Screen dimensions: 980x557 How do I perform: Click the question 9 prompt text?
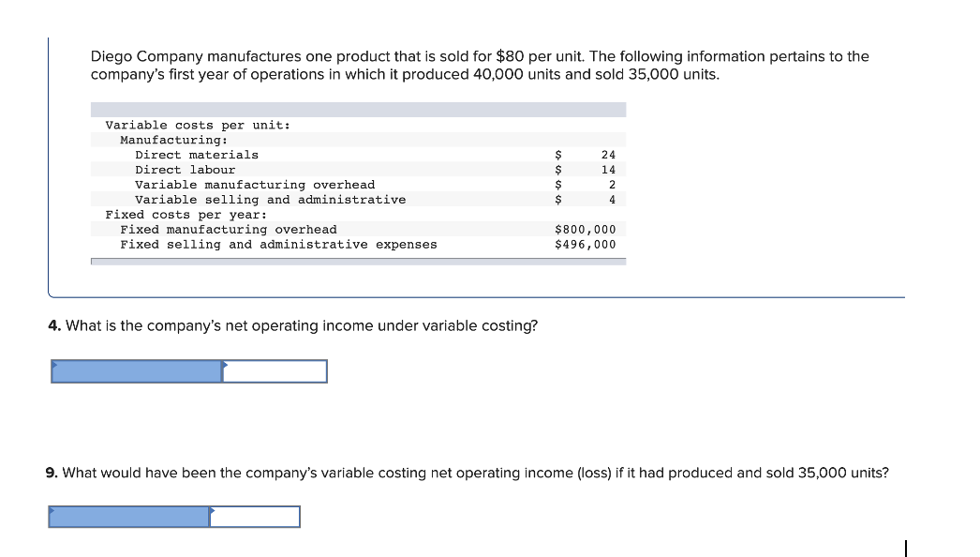pos(467,474)
